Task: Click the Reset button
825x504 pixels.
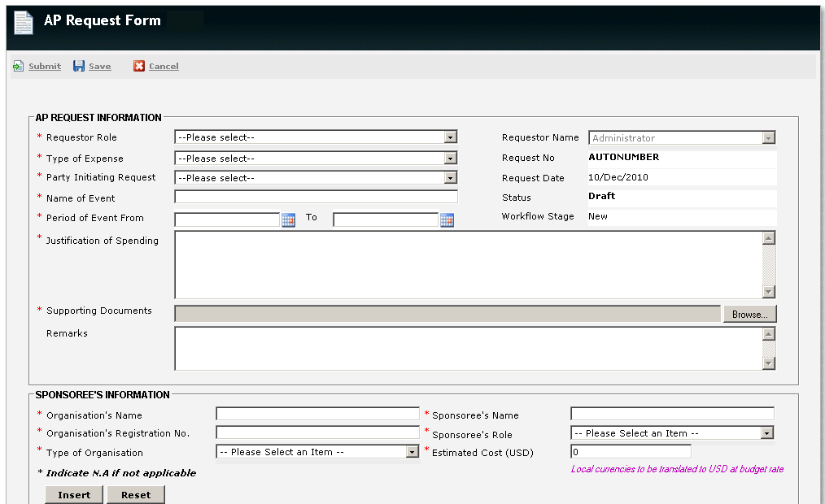Action: (136, 495)
